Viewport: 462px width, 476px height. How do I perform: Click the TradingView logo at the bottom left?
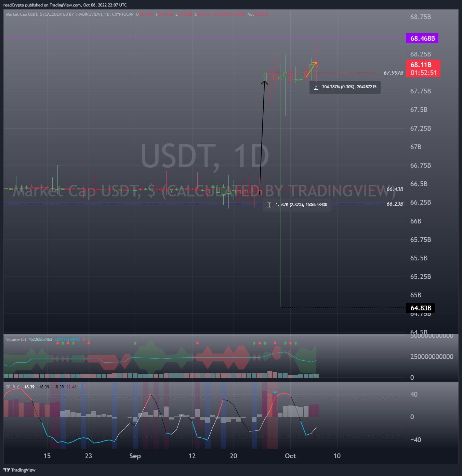[19, 470]
